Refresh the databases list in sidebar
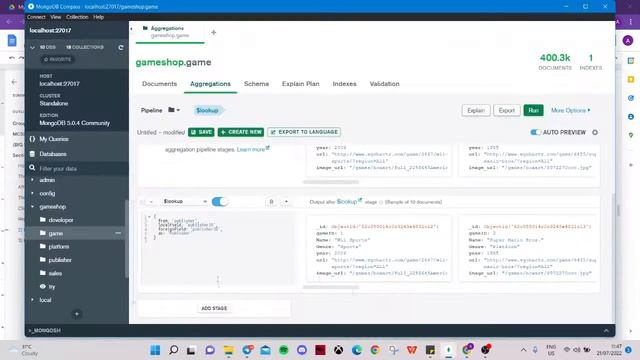Screen dimensions: 640x360 click(x=121, y=47)
